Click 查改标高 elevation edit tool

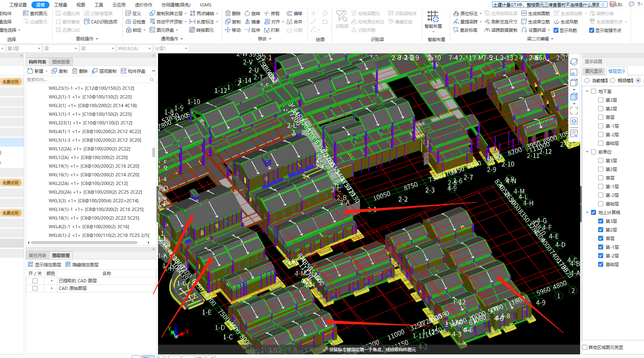point(465,30)
